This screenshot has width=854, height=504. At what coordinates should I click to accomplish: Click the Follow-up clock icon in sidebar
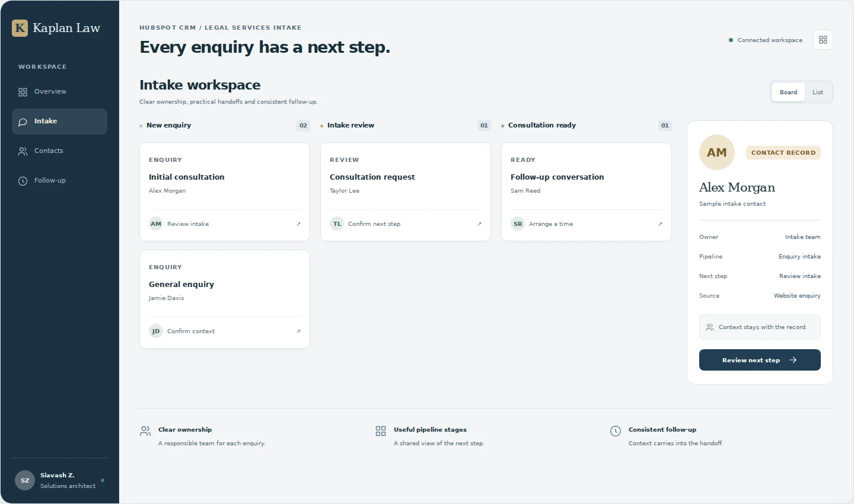pos(23,181)
